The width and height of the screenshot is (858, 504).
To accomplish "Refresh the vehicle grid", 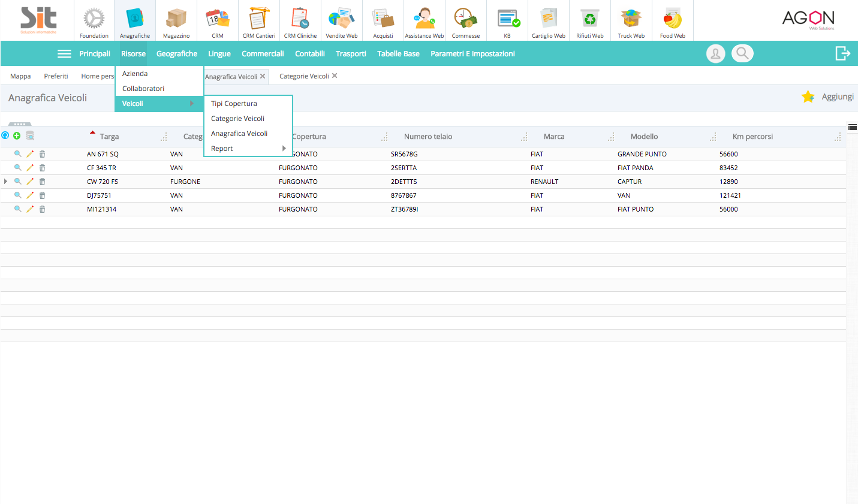I will point(5,135).
